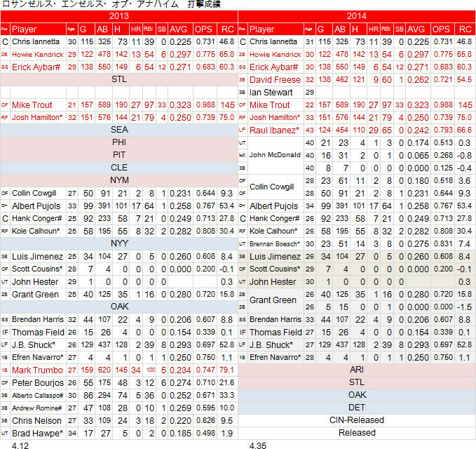Select Howie Kendrick in the 2013 table
The image size is (476, 449).
click(x=37, y=55)
